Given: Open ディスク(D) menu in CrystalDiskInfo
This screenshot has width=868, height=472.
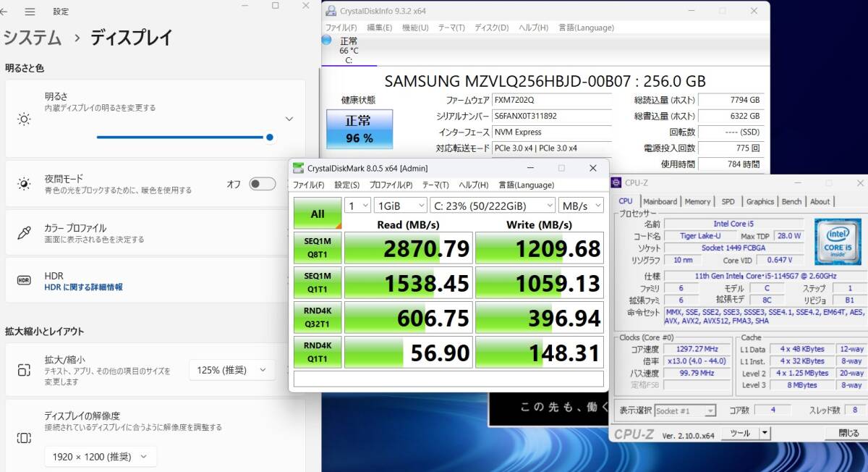Looking at the screenshot, I should pos(492,28).
